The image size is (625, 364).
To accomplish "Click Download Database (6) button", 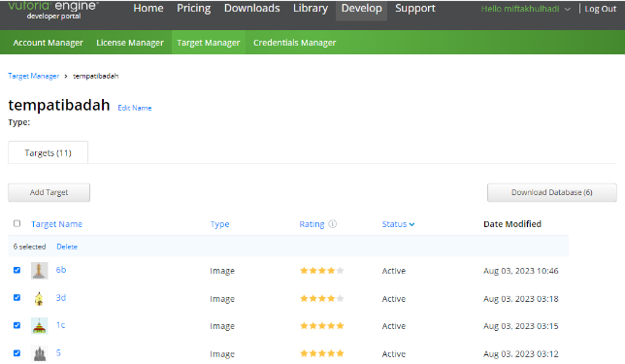I will click(551, 192).
